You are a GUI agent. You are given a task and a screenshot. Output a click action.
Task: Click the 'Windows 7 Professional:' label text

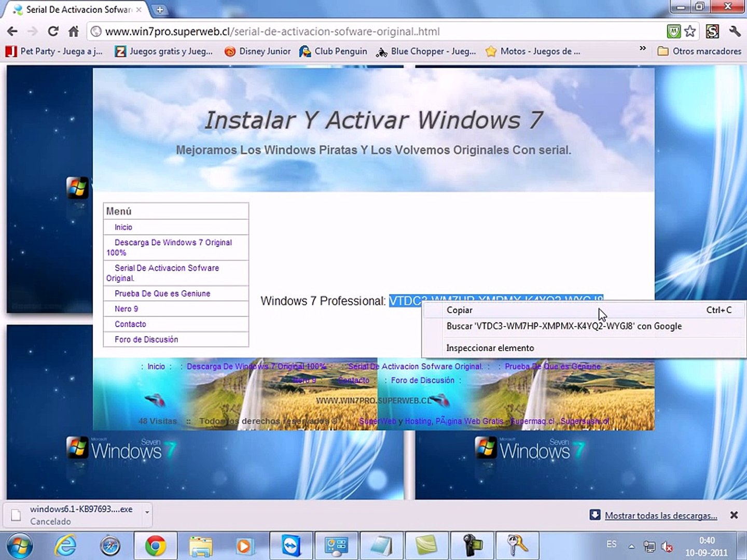click(323, 301)
